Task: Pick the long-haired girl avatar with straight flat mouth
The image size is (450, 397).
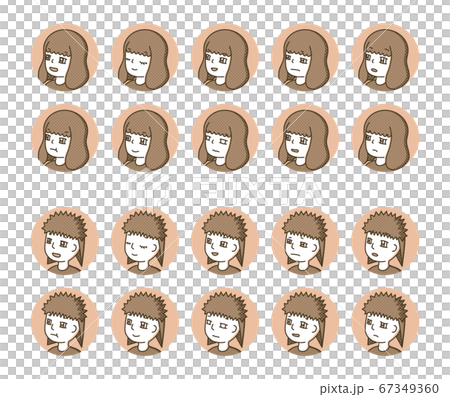Action: 305,57
